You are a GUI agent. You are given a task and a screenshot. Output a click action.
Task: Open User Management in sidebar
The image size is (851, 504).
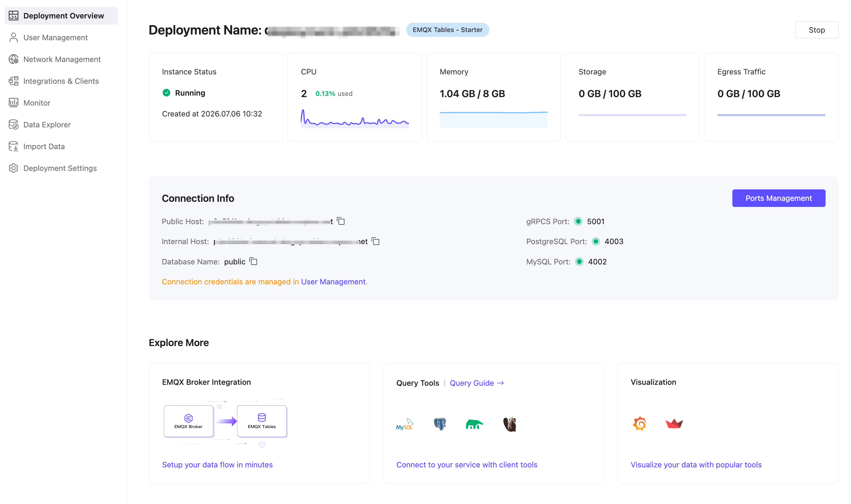tap(61, 37)
